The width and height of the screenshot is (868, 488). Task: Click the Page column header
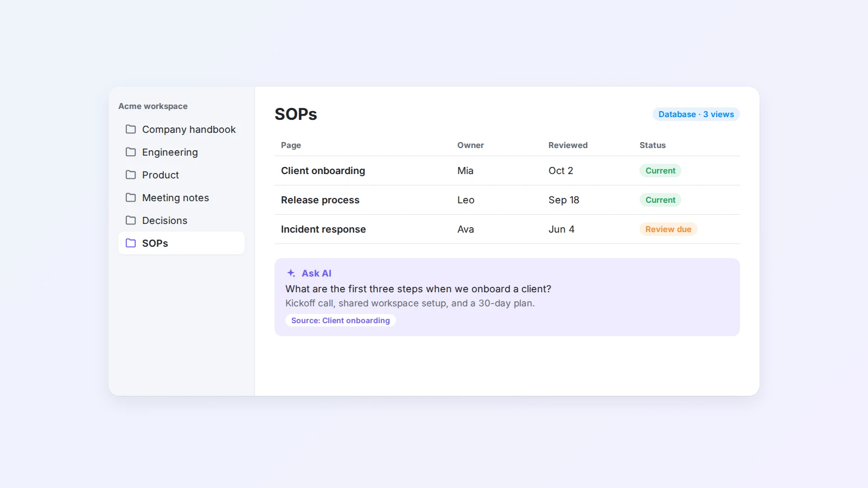click(x=291, y=145)
